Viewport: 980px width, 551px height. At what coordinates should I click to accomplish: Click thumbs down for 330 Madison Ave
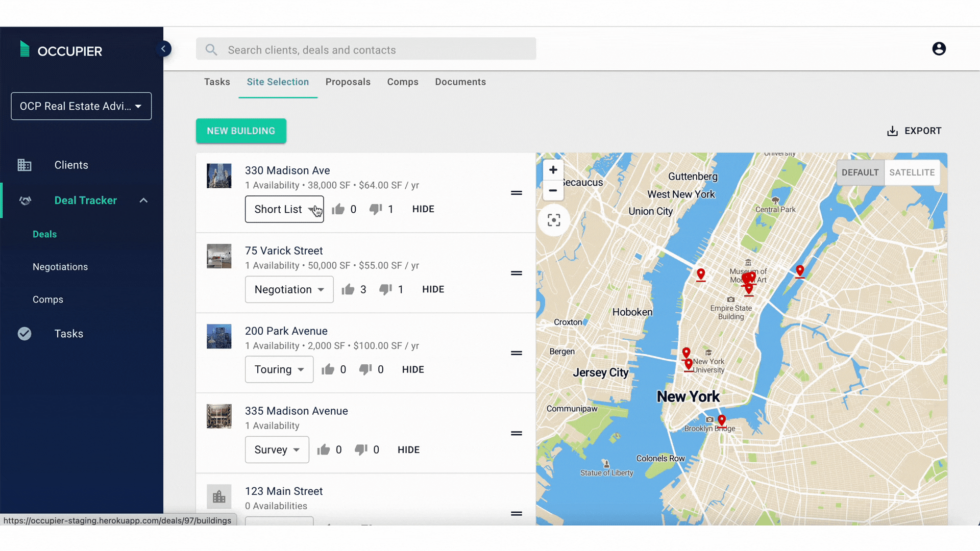pyautogui.click(x=376, y=209)
